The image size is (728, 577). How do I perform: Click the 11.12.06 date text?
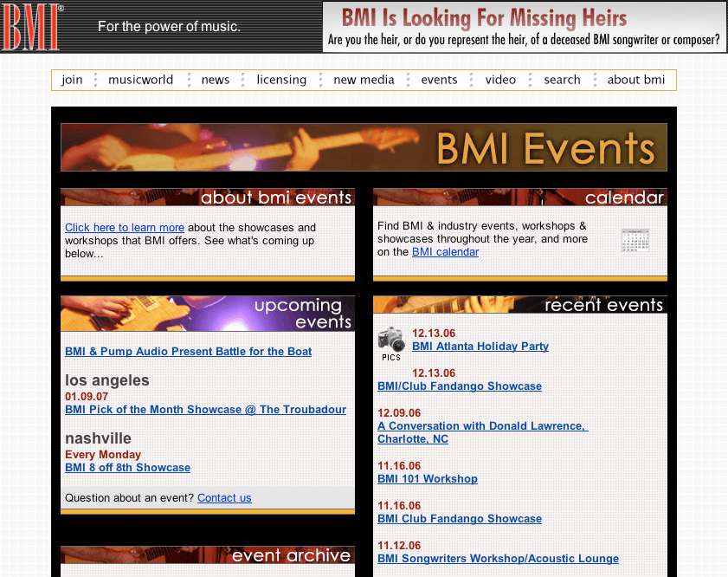click(399, 546)
